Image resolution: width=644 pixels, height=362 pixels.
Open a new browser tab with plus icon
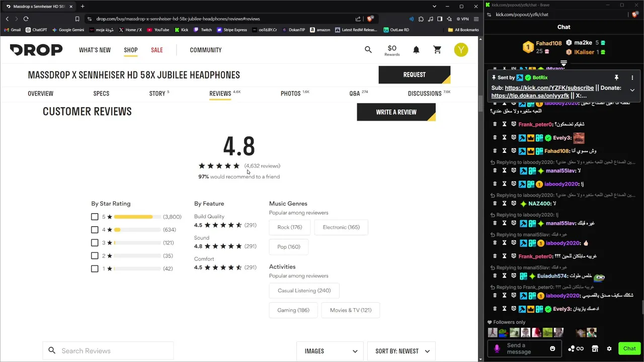[83, 7]
